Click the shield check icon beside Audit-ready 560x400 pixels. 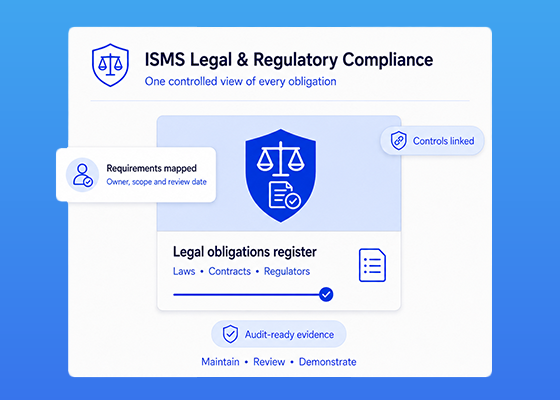tap(230, 334)
